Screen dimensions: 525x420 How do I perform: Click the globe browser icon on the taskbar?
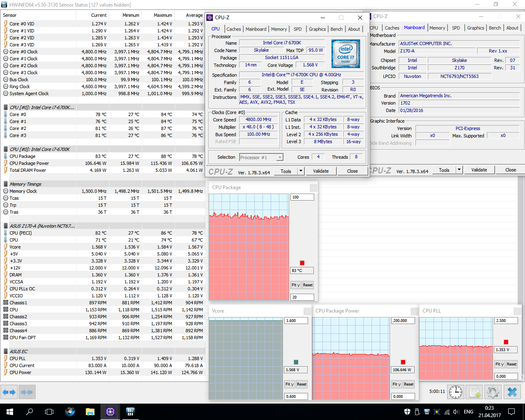70,412
